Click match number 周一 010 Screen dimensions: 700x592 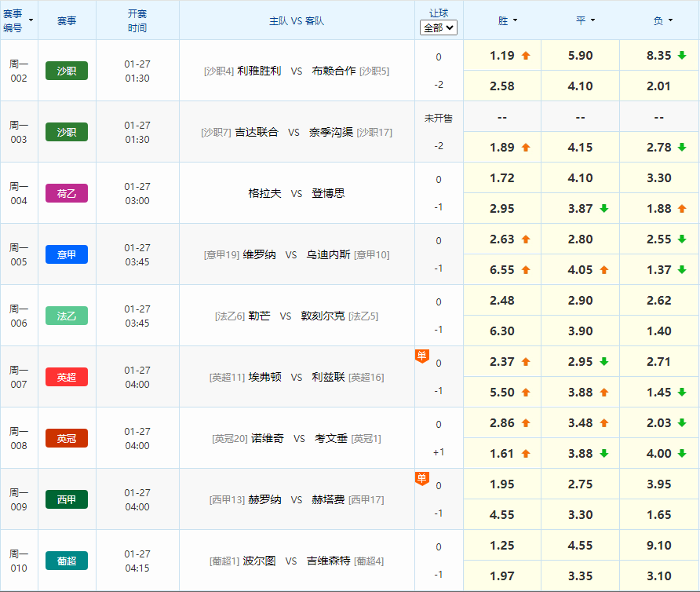(x=19, y=561)
